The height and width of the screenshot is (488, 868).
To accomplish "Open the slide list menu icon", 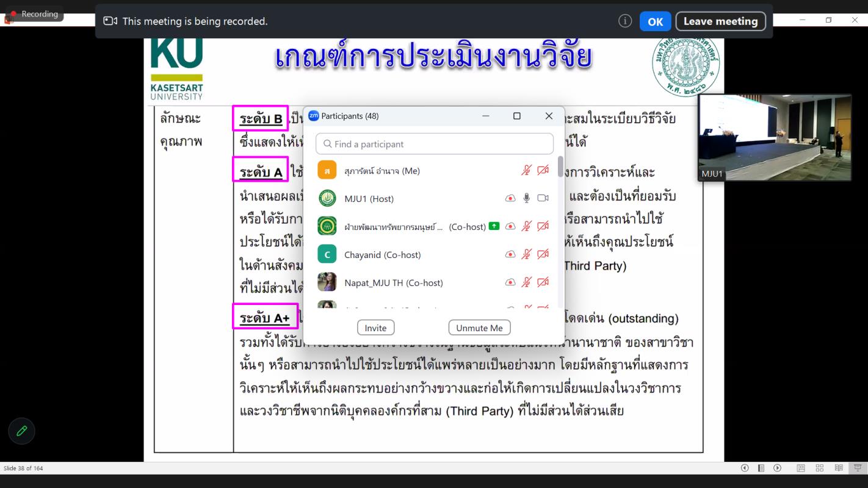I will (x=761, y=468).
